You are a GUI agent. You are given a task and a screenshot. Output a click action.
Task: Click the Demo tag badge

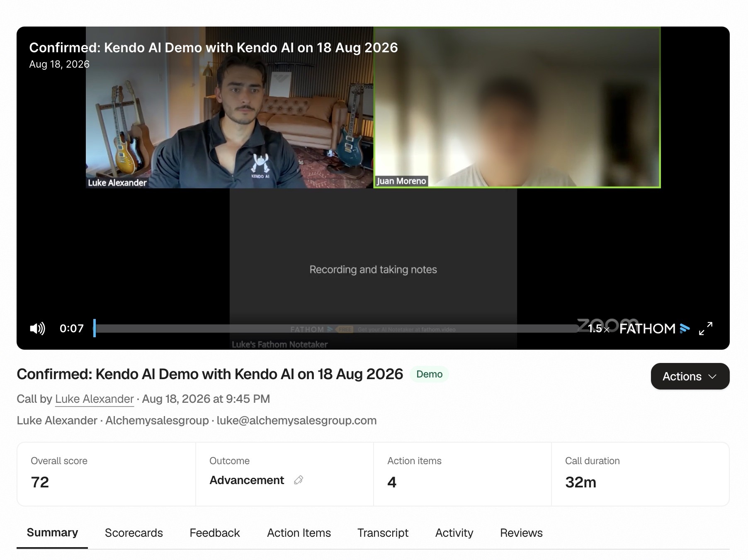point(429,374)
